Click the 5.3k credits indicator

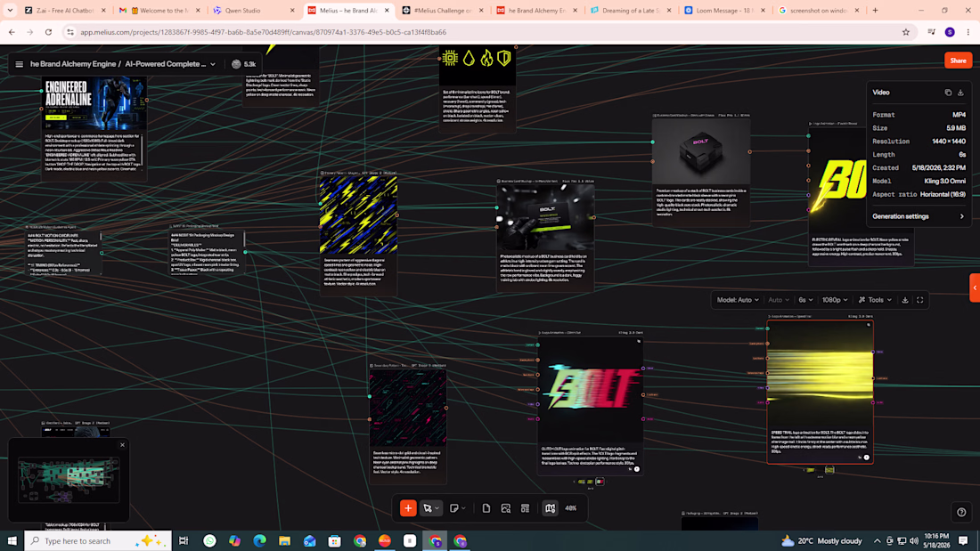(244, 64)
